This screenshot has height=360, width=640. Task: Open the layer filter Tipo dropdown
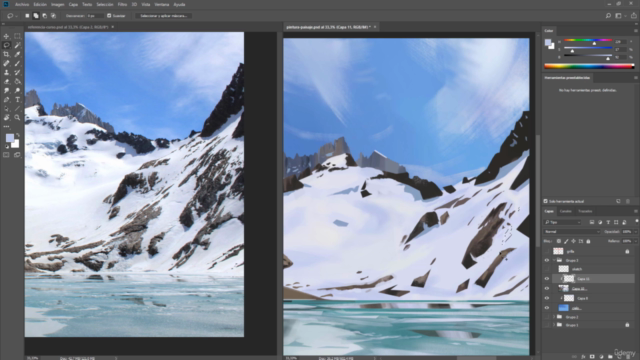click(x=562, y=222)
